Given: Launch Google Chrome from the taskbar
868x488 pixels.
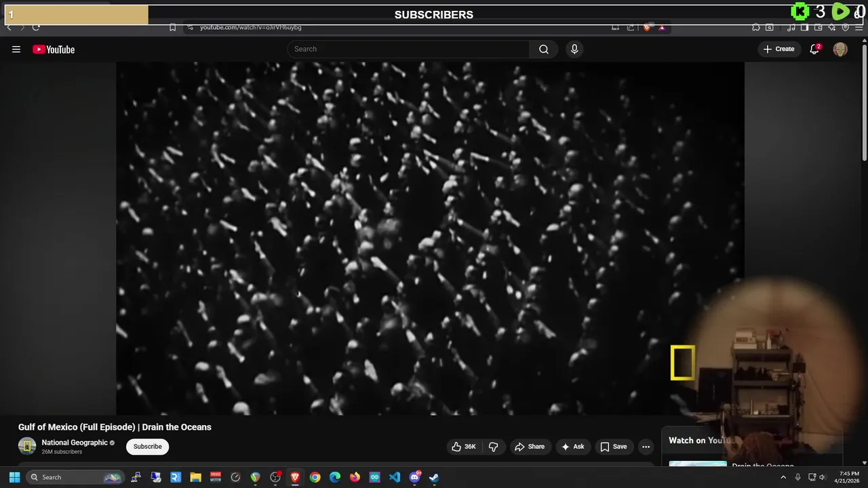Looking at the screenshot, I should coord(315,477).
